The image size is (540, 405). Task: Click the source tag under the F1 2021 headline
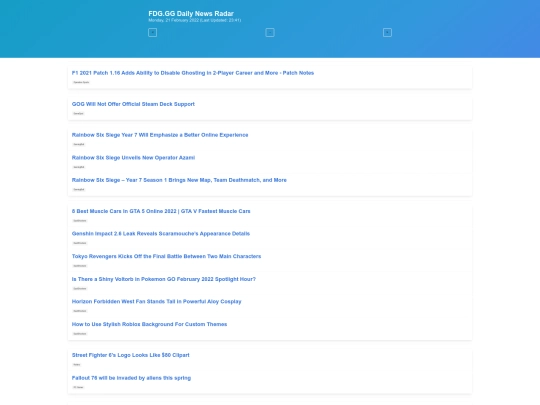pos(81,82)
